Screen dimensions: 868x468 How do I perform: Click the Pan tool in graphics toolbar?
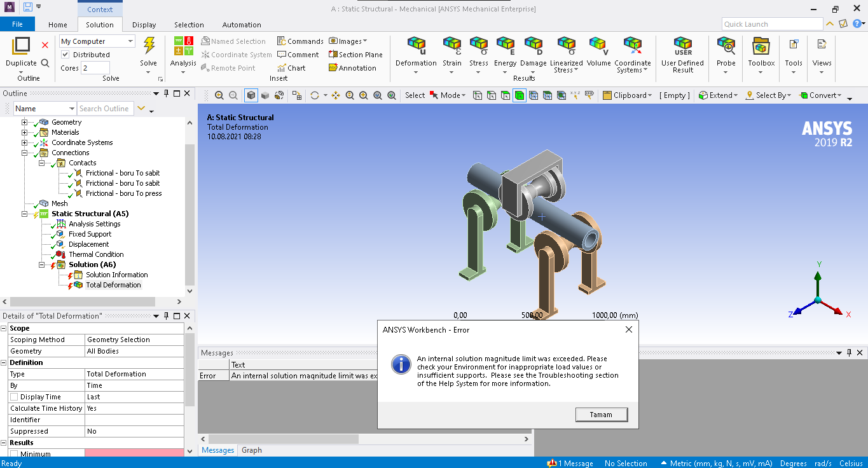pyautogui.click(x=336, y=95)
